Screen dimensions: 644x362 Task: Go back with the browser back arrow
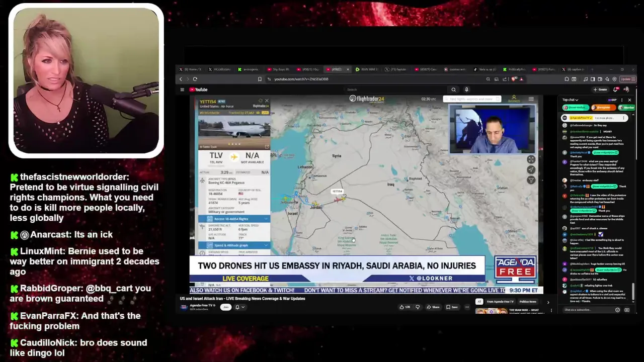181,79
